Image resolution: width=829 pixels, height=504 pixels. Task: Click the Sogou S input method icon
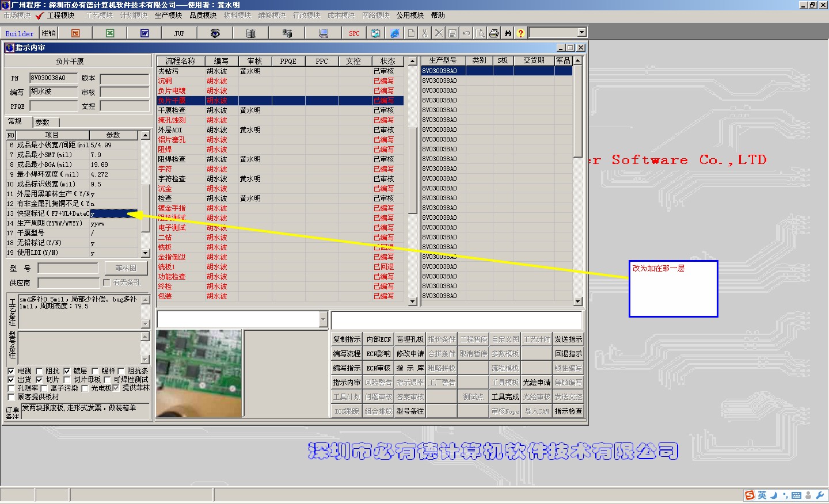click(750, 495)
